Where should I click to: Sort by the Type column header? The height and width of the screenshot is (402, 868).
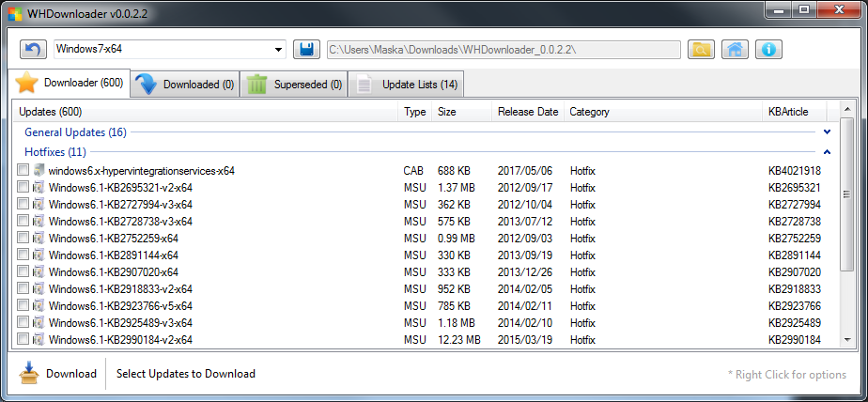coord(414,112)
